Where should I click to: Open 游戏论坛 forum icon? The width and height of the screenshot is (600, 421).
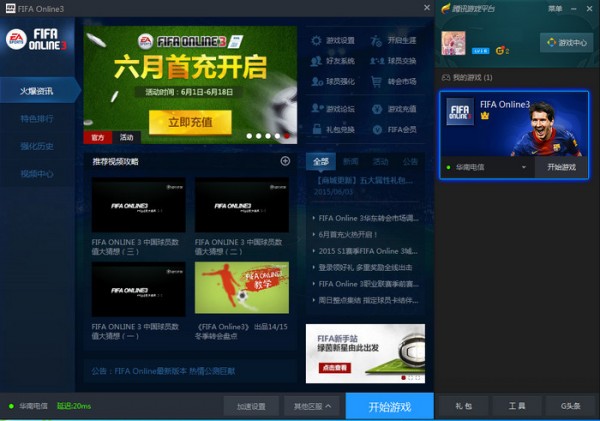coord(317,109)
